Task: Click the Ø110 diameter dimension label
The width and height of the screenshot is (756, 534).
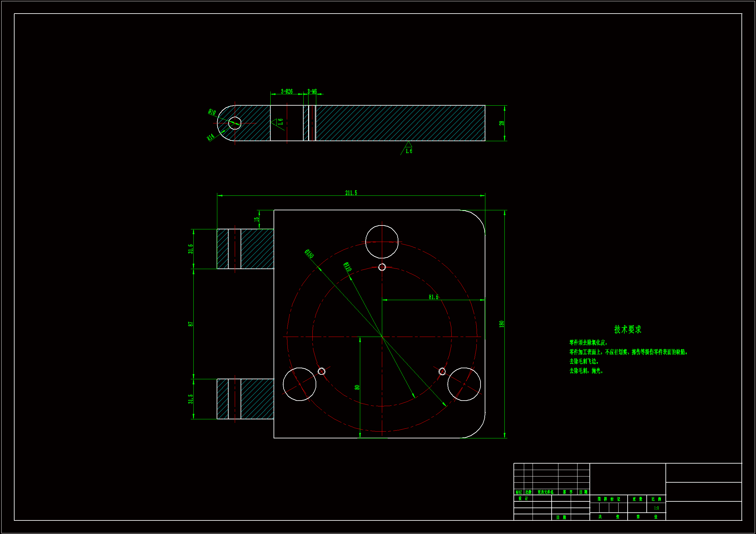Action: click(348, 267)
